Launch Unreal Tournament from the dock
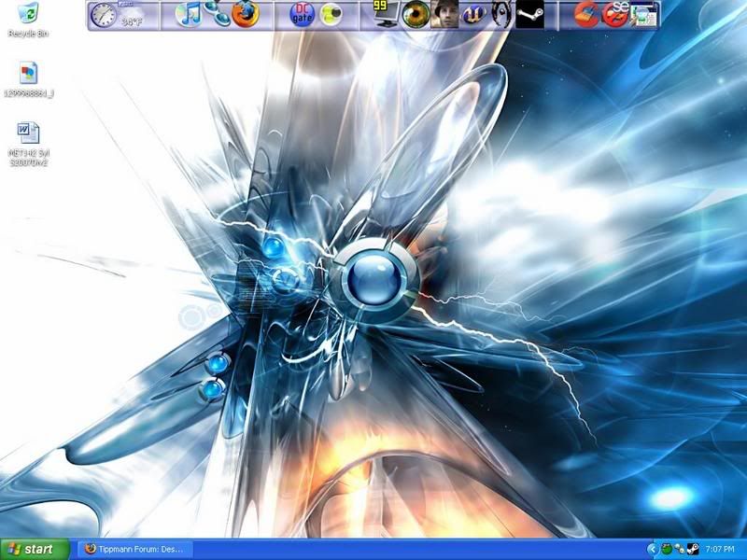This screenshot has height=560, width=747. 473,15
